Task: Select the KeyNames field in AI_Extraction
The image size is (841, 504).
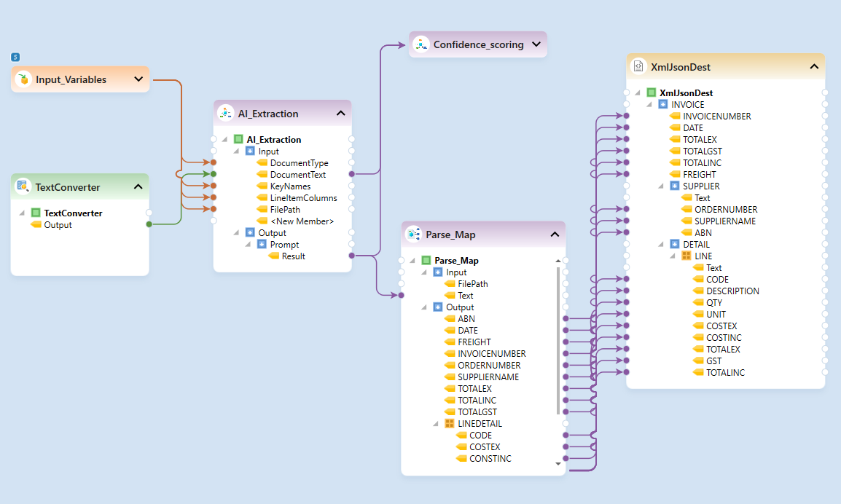Action: [290, 186]
